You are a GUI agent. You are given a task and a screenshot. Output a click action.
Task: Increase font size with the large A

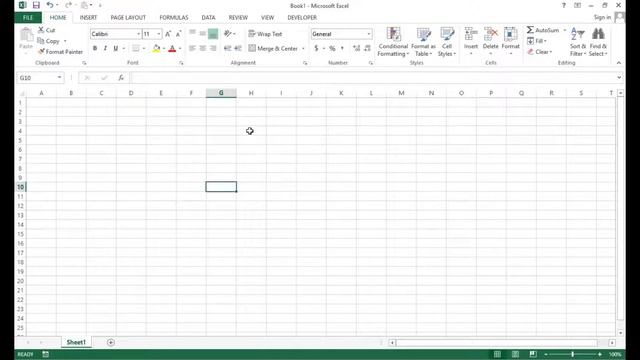click(x=168, y=34)
